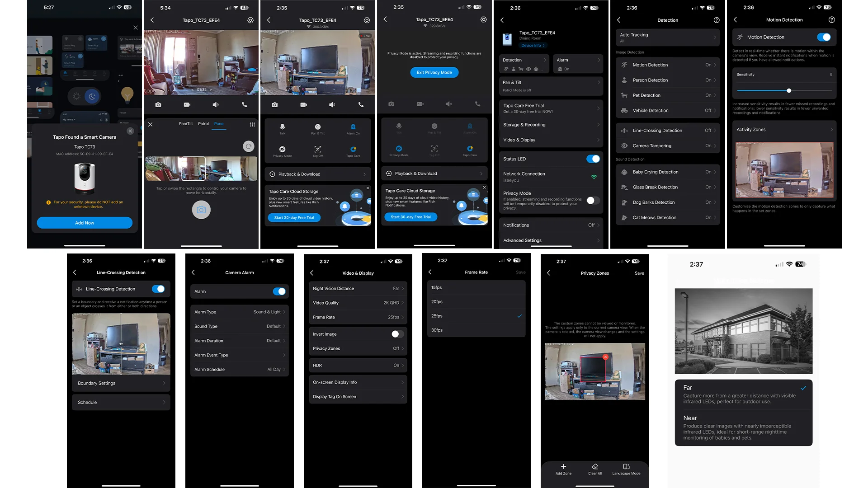Tap the Landscape Mode icon
The image size is (868, 488).
pyautogui.click(x=626, y=466)
